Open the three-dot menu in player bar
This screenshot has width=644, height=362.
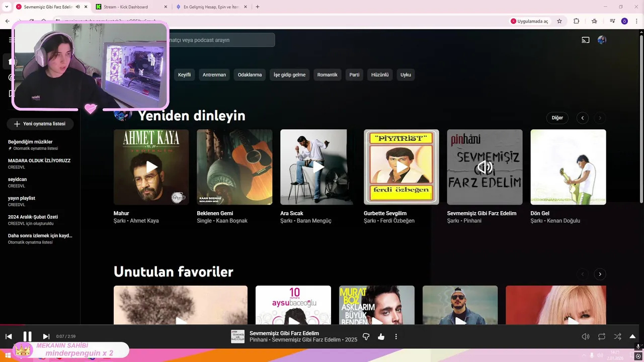coord(396,336)
